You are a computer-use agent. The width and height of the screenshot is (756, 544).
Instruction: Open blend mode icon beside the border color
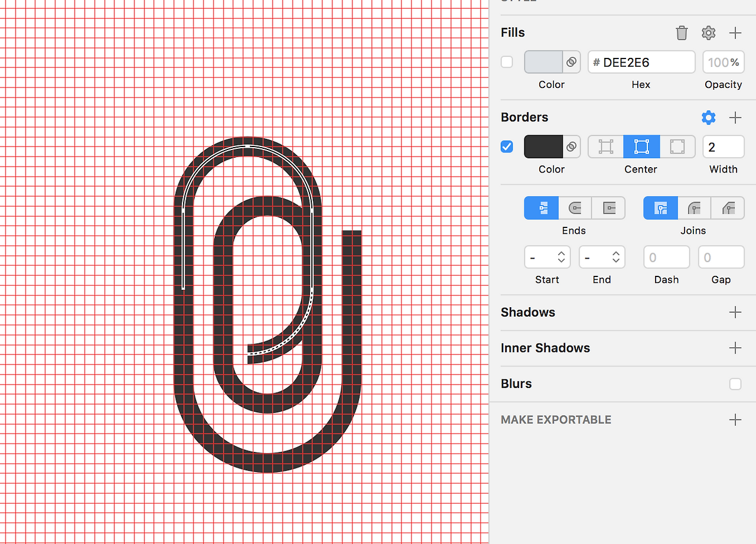click(x=571, y=146)
